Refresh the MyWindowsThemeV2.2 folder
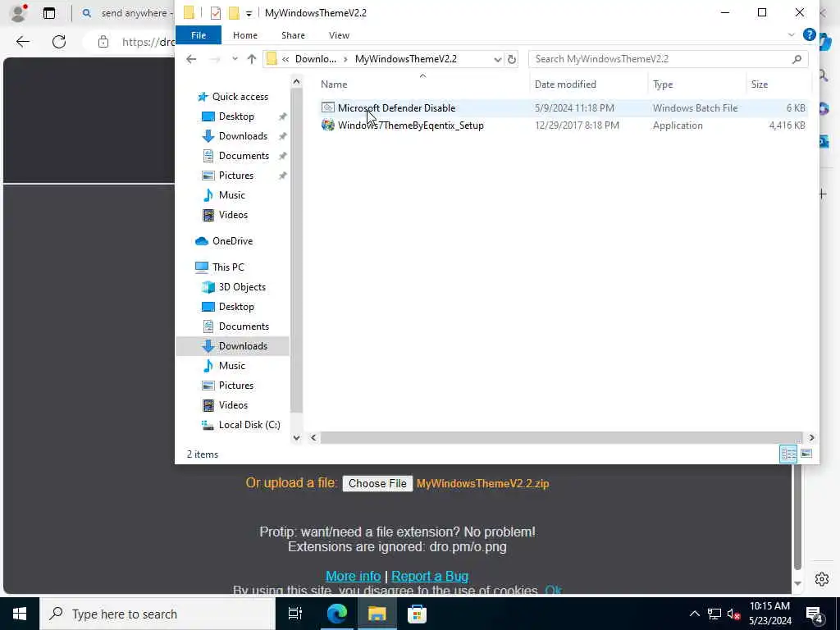 (512, 59)
